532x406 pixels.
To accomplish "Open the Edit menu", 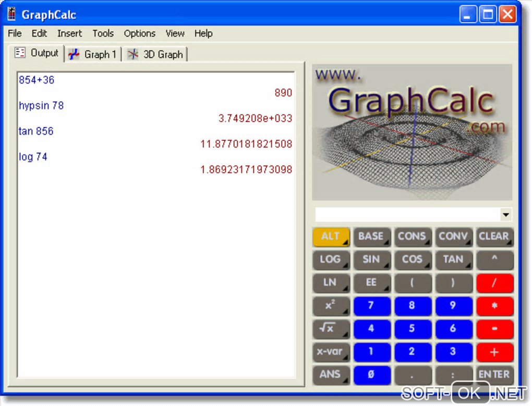I will pos(39,33).
